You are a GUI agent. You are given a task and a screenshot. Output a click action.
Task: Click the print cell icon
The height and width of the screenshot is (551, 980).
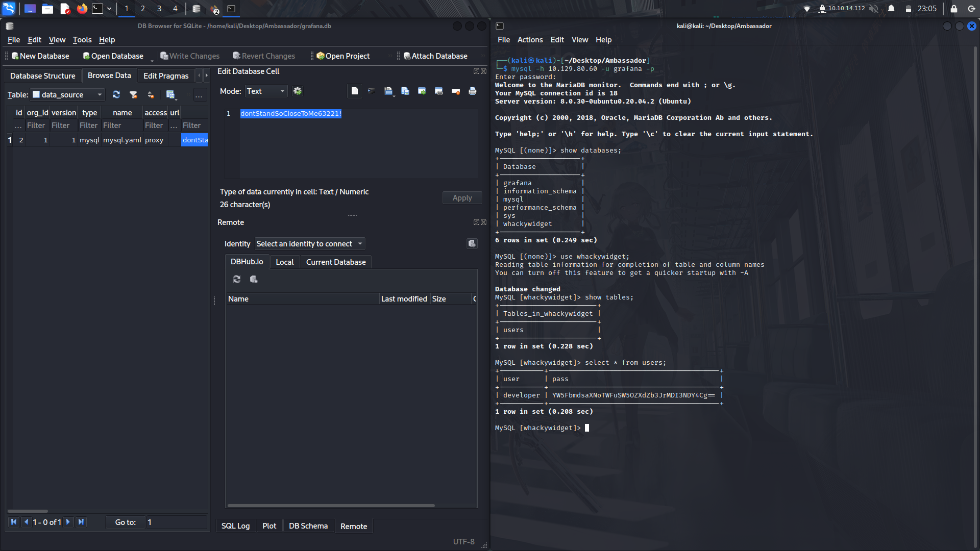[x=472, y=91]
